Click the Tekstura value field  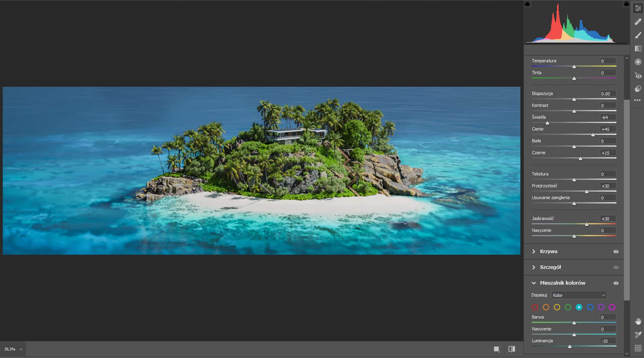(608, 174)
